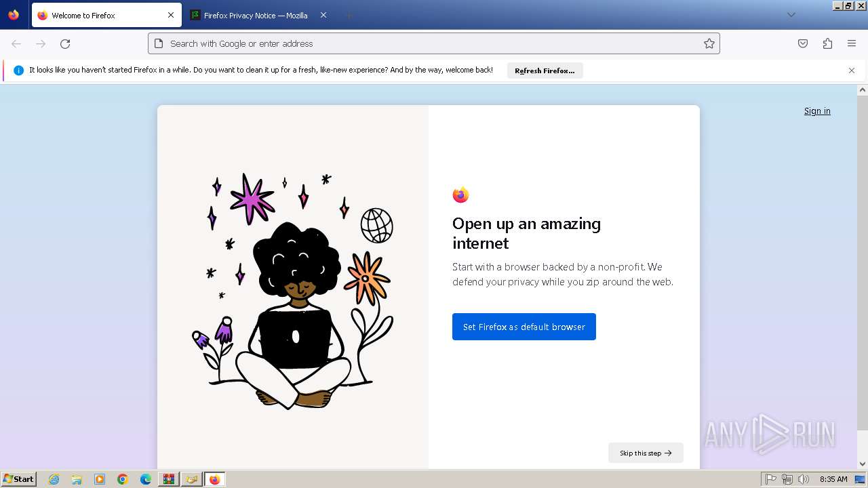Screen dimensions: 868x488
Task: Open Windows Media Player from taskbar
Action: (x=100, y=479)
